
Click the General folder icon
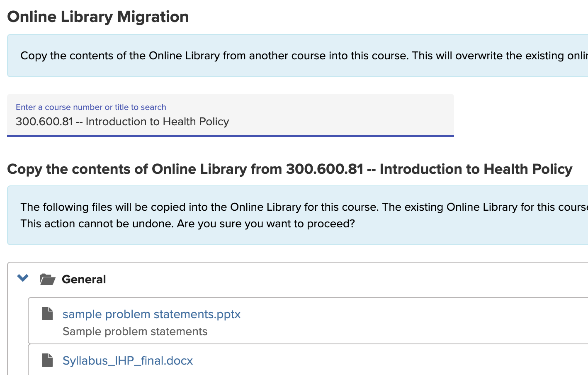48,279
